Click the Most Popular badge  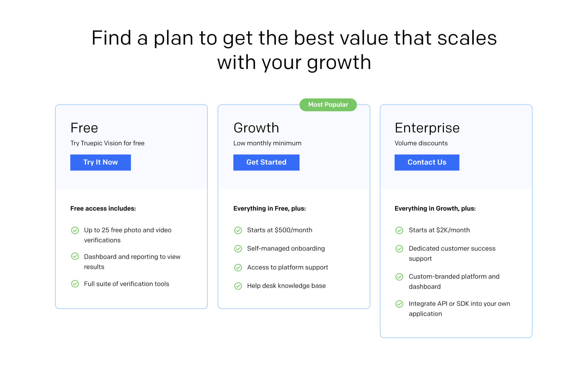pos(328,105)
